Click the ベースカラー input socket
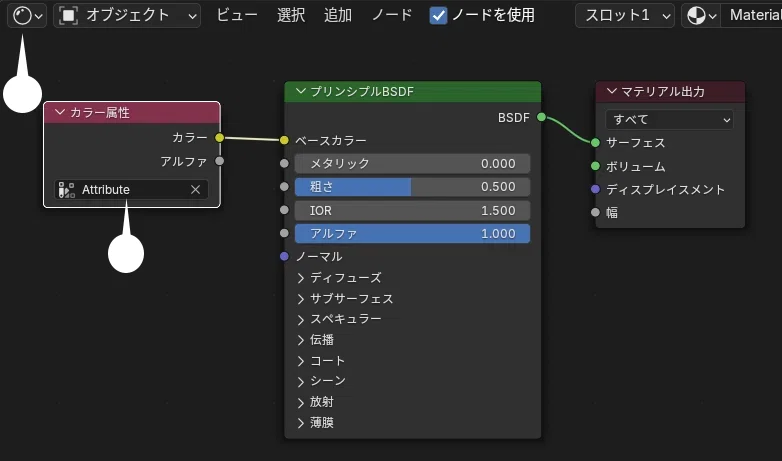 point(284,140)
